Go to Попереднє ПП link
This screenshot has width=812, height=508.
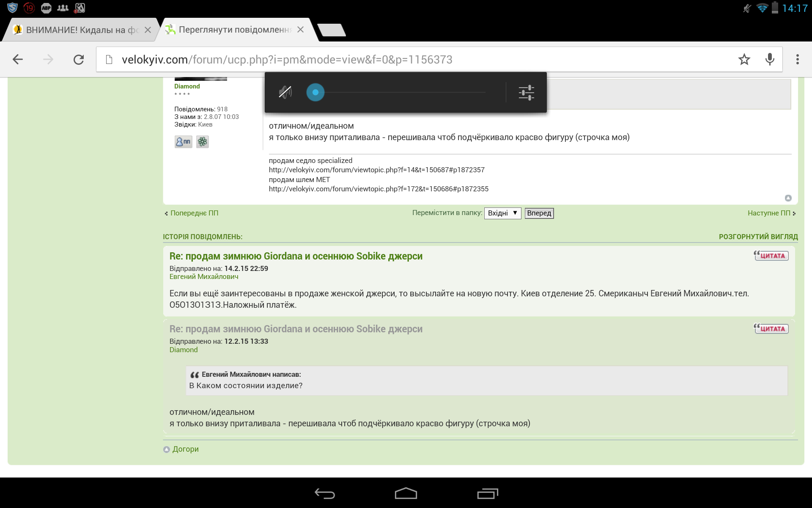pyautogui.click(x=194, y=213)
